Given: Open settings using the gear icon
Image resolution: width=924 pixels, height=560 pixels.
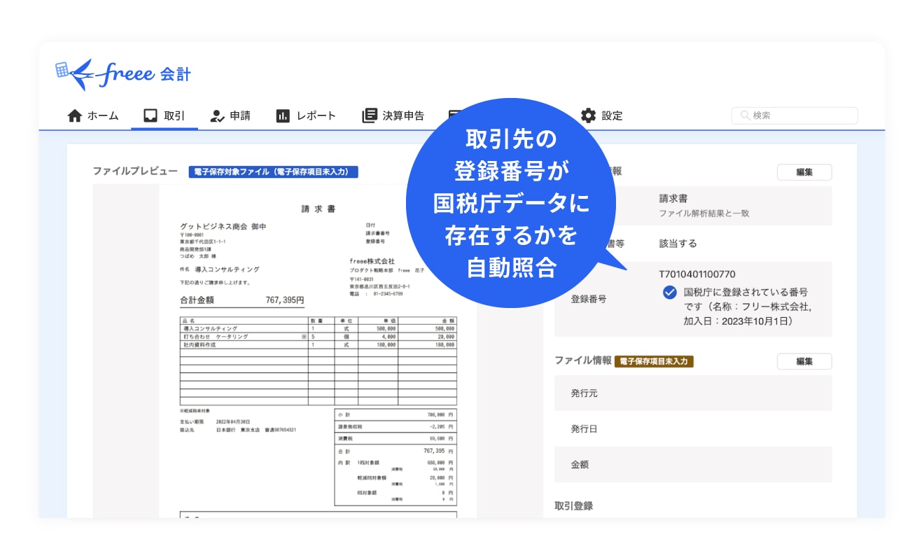Looking at the screenshot, I should [x=589, y=115].
